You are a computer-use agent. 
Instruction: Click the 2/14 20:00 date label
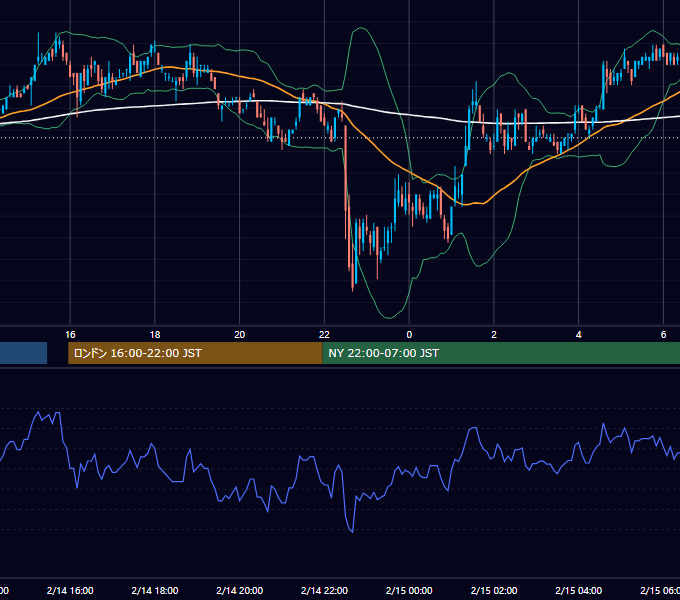[239, 590]
